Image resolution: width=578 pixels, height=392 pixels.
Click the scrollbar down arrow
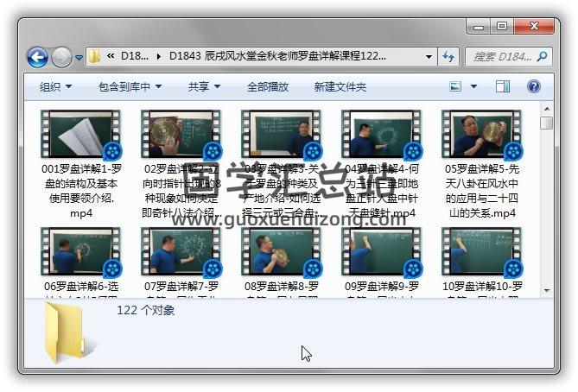[547, 291]
